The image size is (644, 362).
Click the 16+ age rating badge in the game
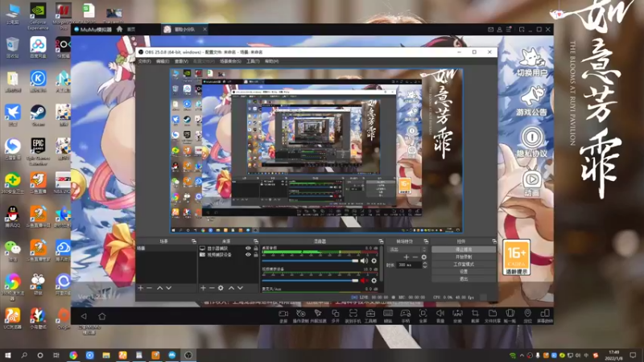click(516, 257)
